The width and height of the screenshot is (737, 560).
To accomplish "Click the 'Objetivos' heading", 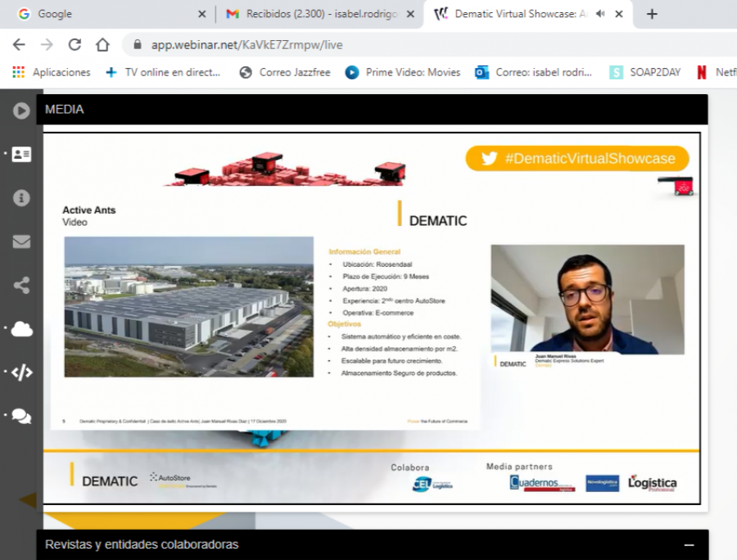I will click(344, 324).
